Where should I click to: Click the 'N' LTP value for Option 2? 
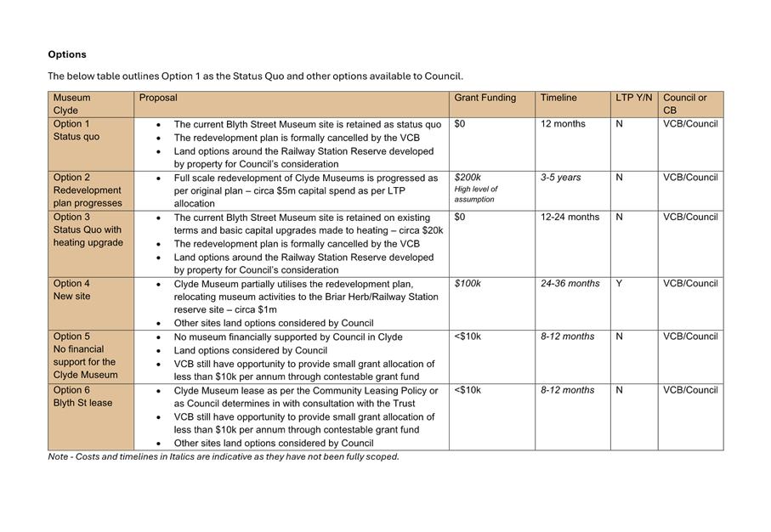pyautogui.click(x=619, y=178)
